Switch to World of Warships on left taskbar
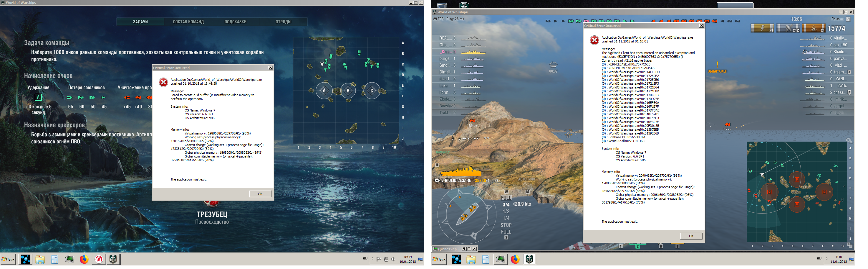The image size is (868, 269). pyautogui.click(x=114, y=259)
